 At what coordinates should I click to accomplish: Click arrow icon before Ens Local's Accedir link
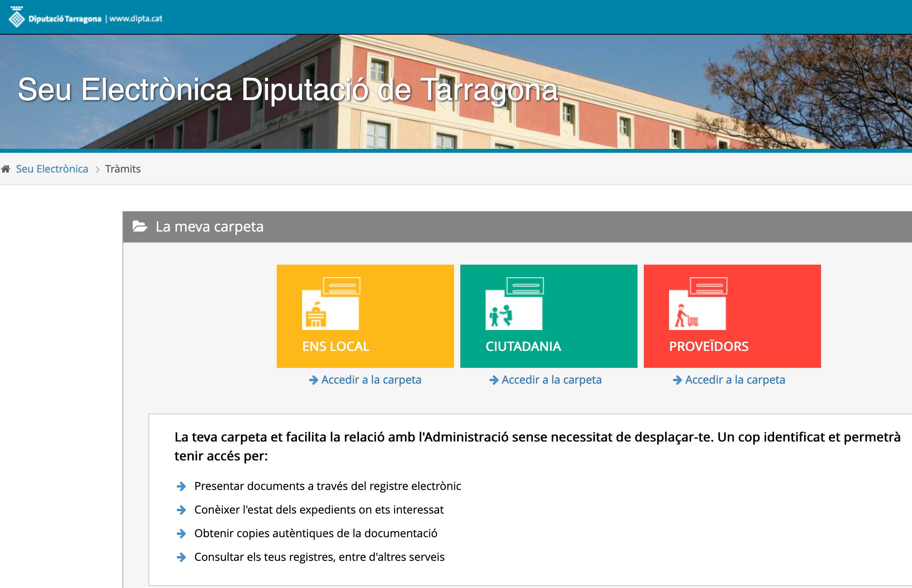(313, 380)
